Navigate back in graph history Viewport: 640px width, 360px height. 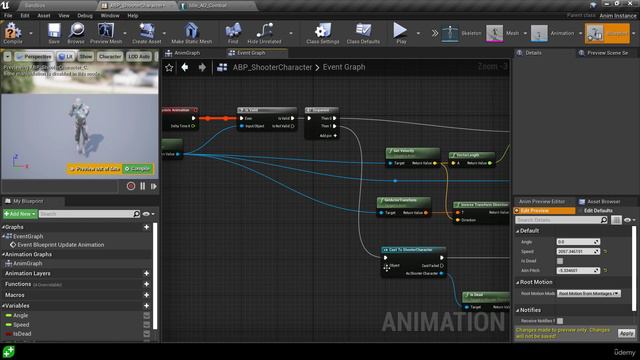(x=185, y=67)
